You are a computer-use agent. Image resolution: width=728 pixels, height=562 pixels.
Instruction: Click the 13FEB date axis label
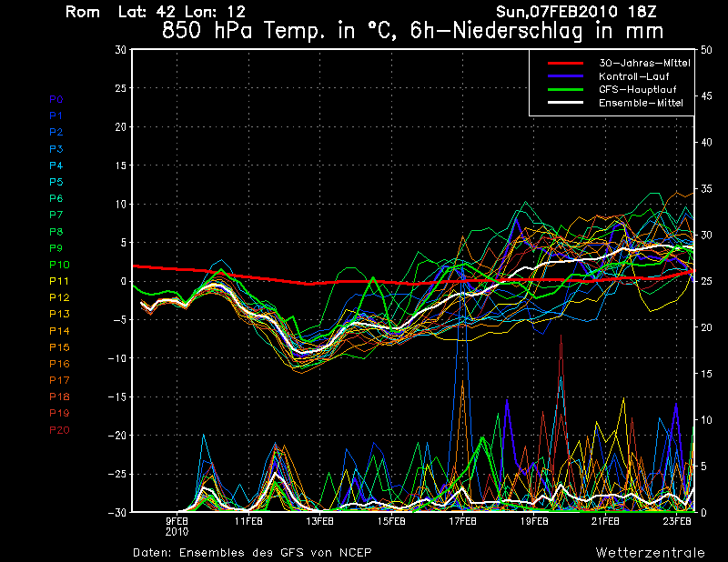[x=319, y=522]
